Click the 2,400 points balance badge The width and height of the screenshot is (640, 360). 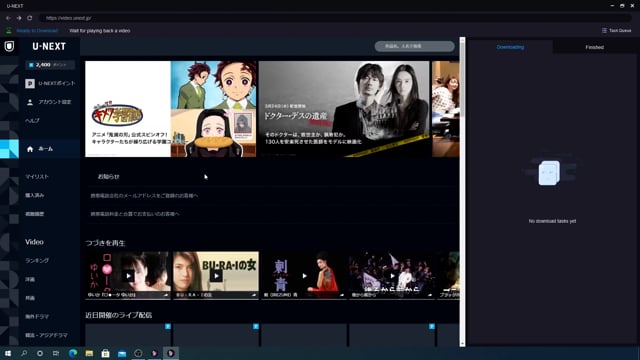pyautogui.click(x=50, y=65)
